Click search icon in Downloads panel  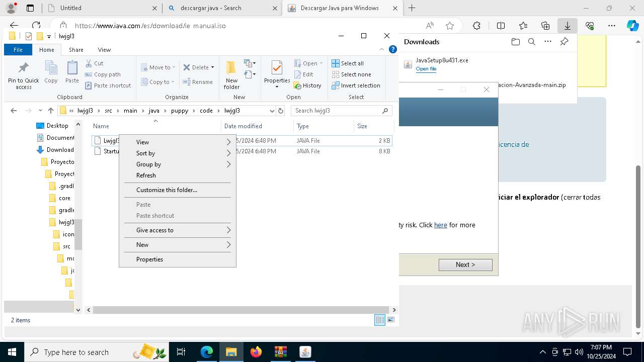[x=531, y=42]
